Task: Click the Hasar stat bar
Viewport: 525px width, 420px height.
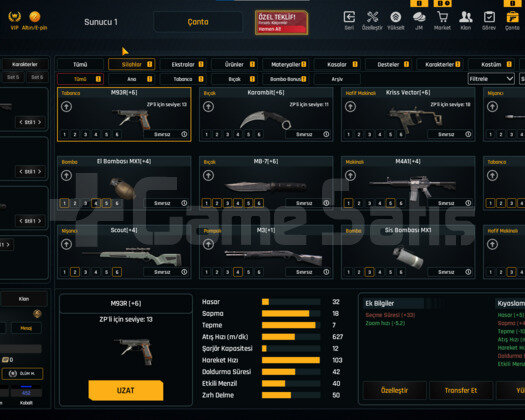Action: [x=291, y=302]
